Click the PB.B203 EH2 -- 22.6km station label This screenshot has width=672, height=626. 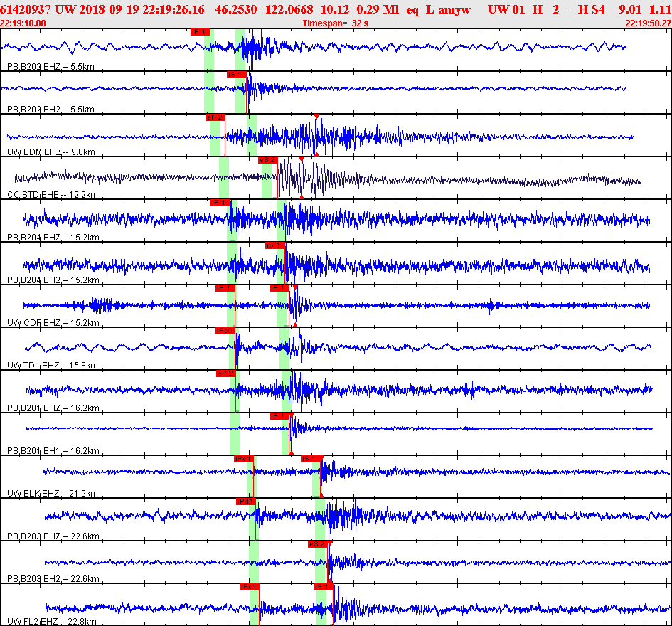pos(53,578)
